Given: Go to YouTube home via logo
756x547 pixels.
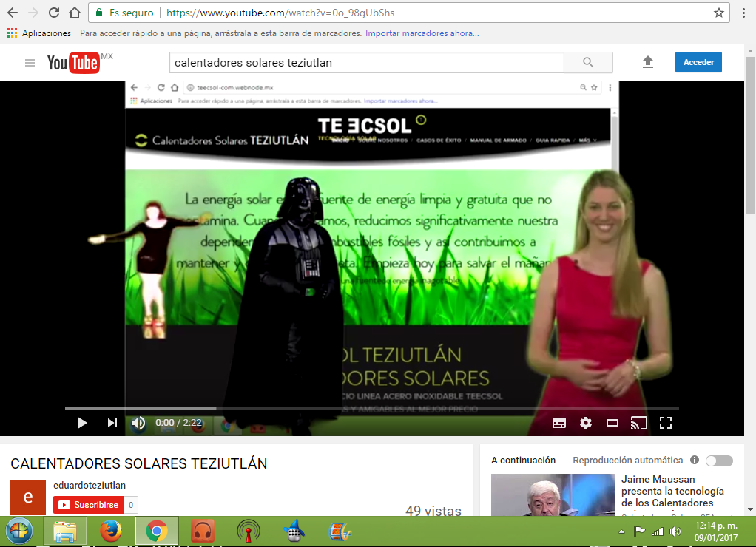Looking at the screenshot, I should pos(74,63).
